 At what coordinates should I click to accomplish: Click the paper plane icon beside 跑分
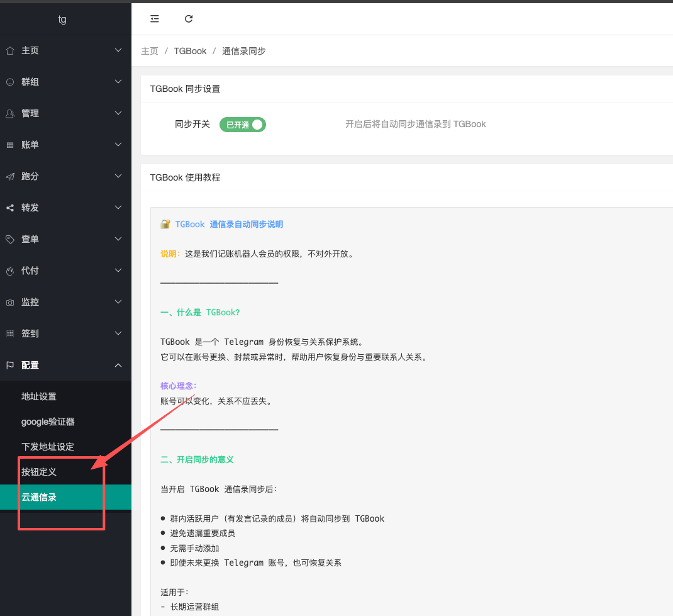click(10, 176)
